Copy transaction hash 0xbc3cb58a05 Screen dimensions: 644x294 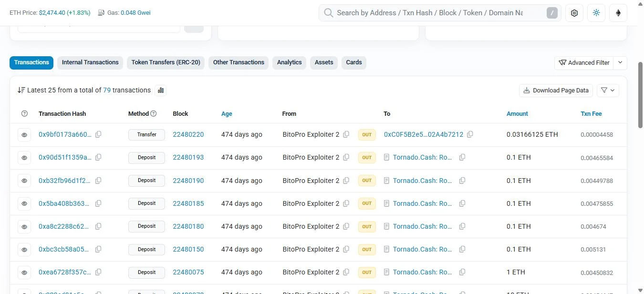point(98,249)
